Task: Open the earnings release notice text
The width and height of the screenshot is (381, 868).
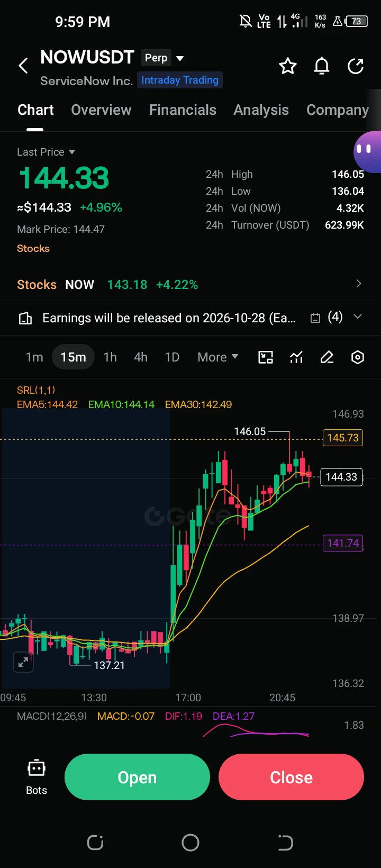Action: tap(169, 318)
